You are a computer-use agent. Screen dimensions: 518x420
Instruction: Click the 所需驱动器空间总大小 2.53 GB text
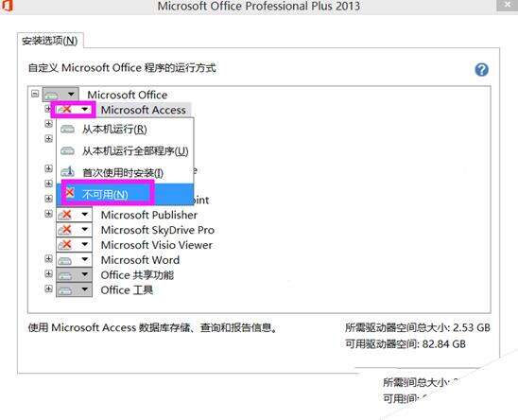coord(418,327)
